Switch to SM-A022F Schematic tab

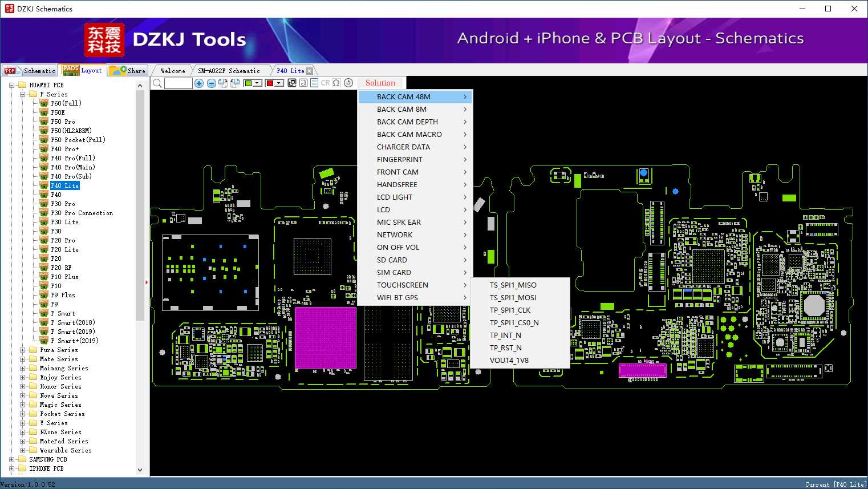pyautogui.click(x=229, y=71)
